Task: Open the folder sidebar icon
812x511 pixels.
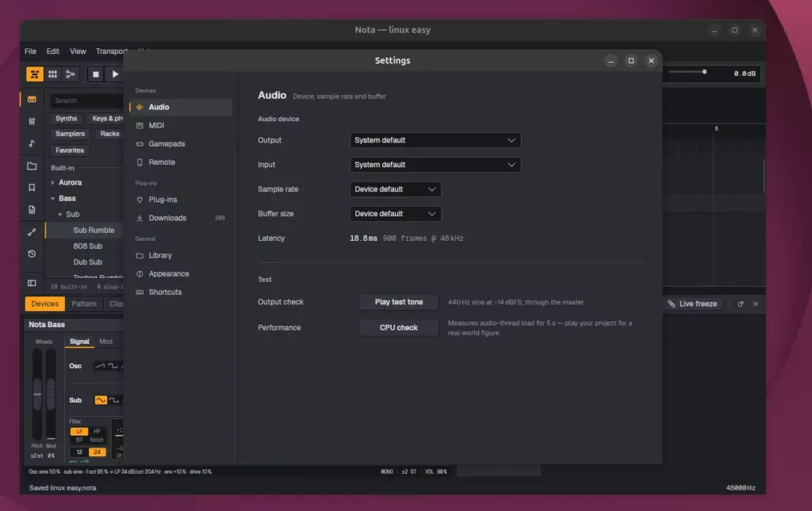Action: pos(32,166)
